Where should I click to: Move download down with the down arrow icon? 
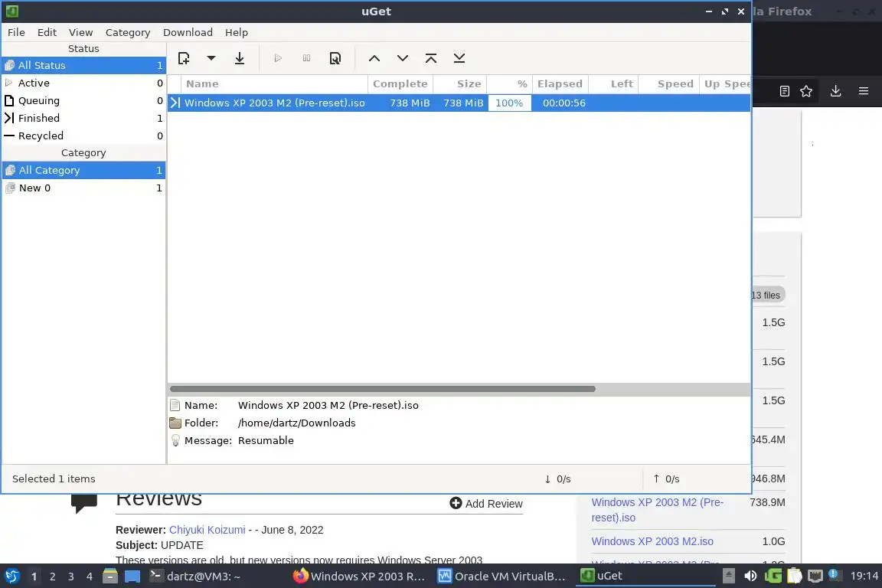(x=403, y=58)
